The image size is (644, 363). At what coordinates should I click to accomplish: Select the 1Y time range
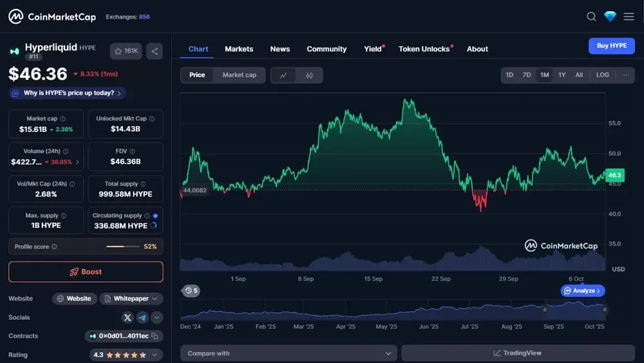pyautogui.click(x=562, y=75)
